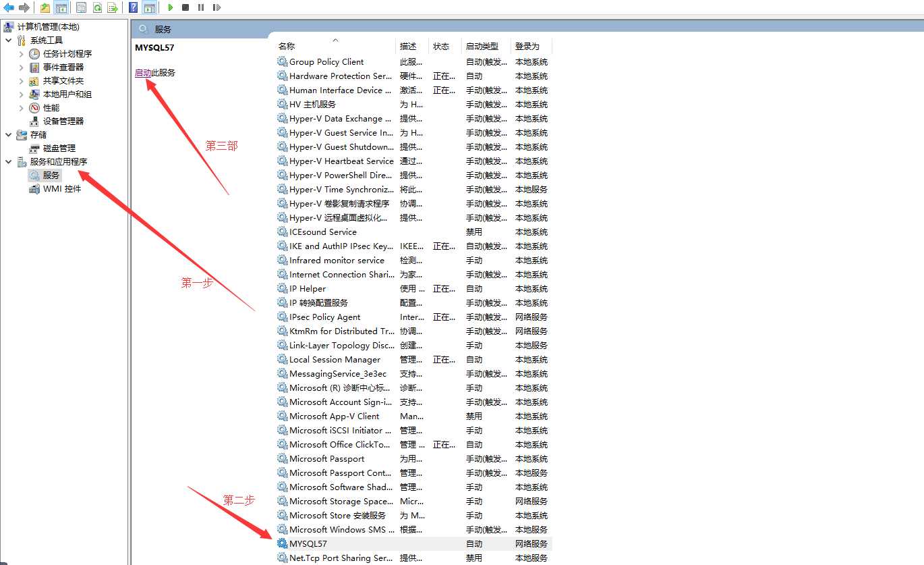The image size is (924, 565).
Task: Select the WMI 控件 icon in tree
Action: 34,189
